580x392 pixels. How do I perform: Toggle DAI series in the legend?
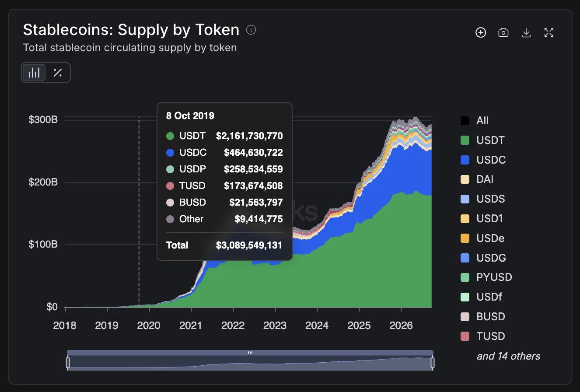tap(477, 179)
